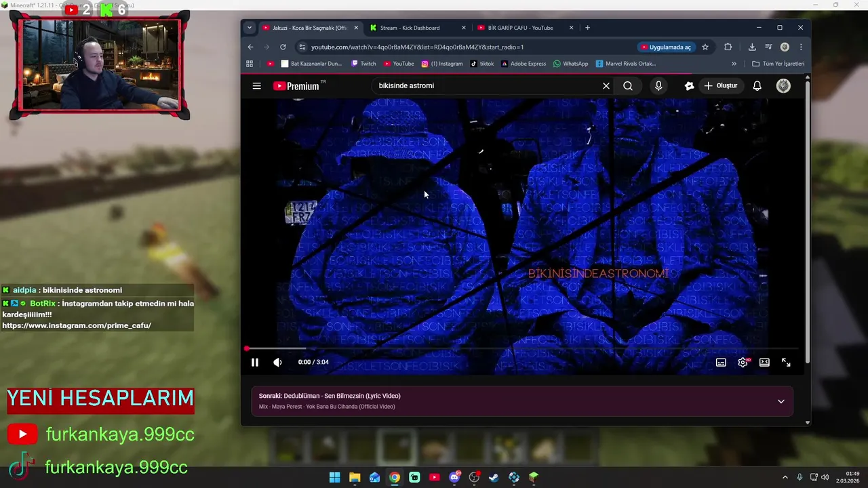Go back in Chrome

coord(250,47)
